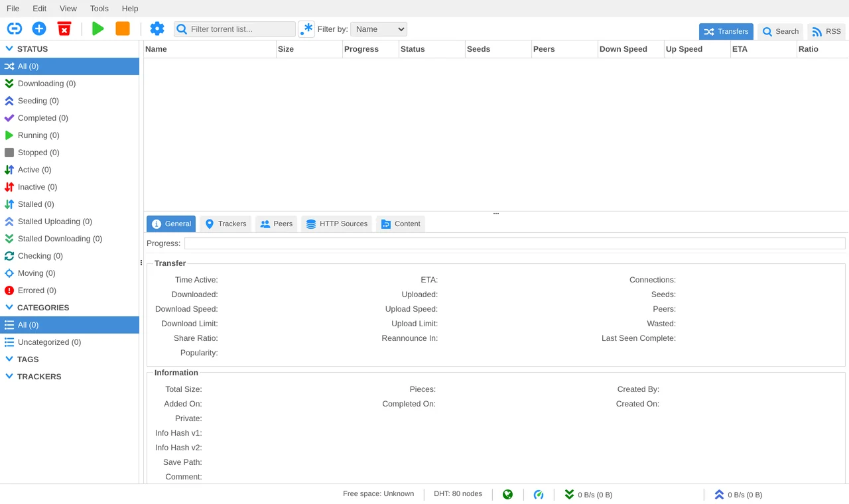Select All (0) under STATUS

pyautogui.click(x=70, y=66)
